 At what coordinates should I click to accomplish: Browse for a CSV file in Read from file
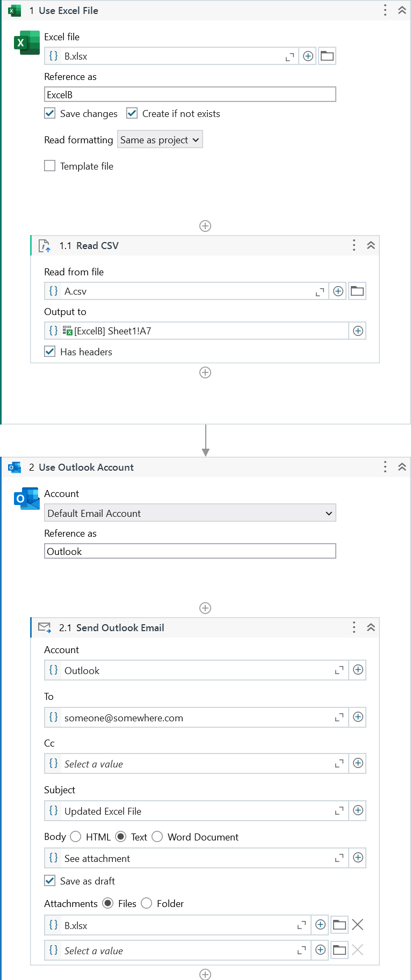click(357, 290)
